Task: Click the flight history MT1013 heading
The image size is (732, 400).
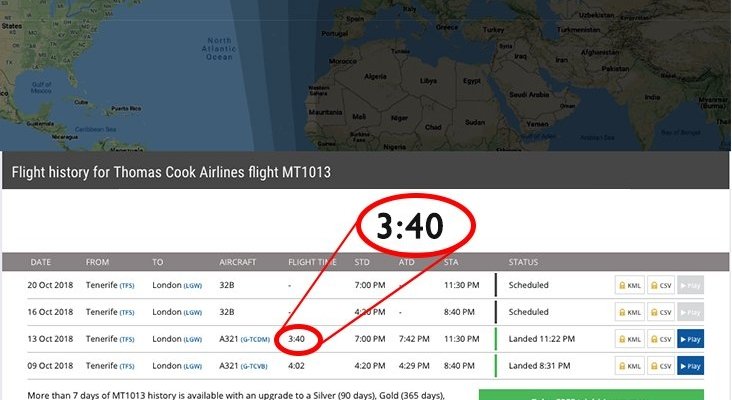Action: click(x=171, y=172)
